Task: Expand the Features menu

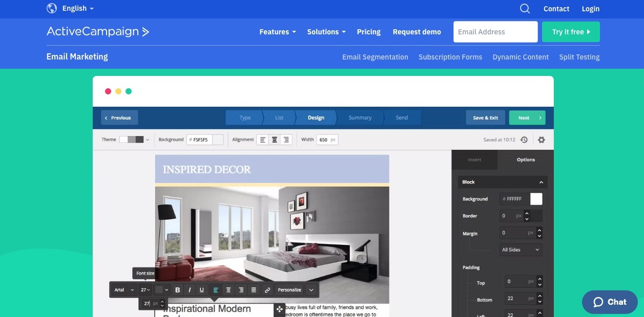Action: 278,32
